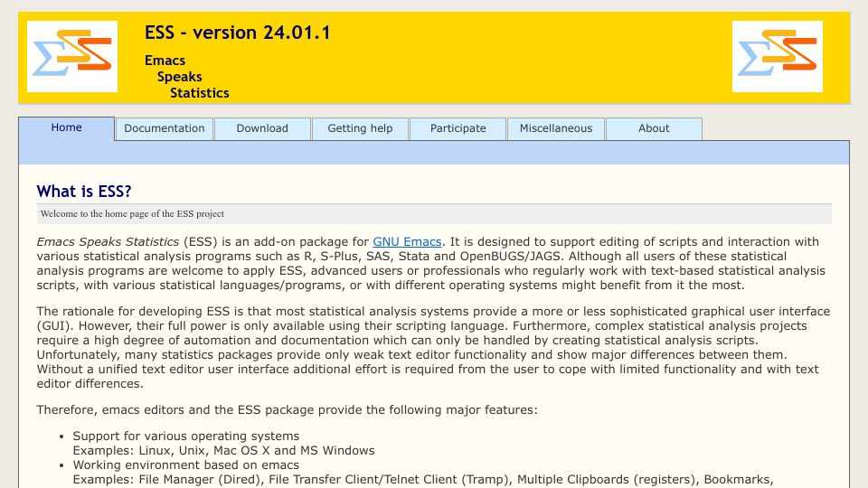Viewport: 868px width, 488px height.
Task: Open the Documentation tab
Action: click(165, 128)
